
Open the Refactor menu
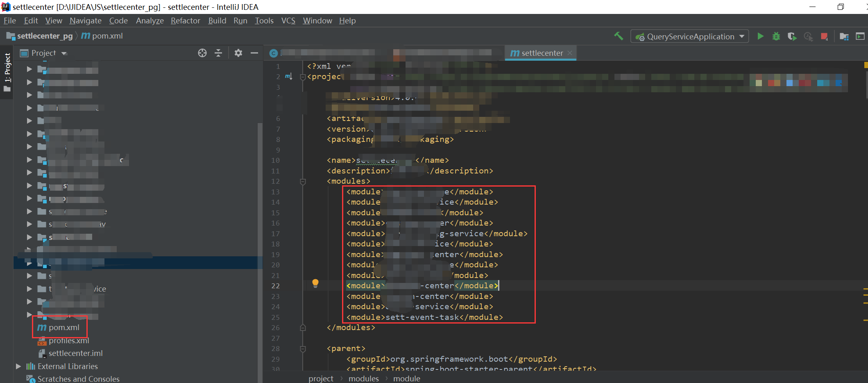(185, 20)
